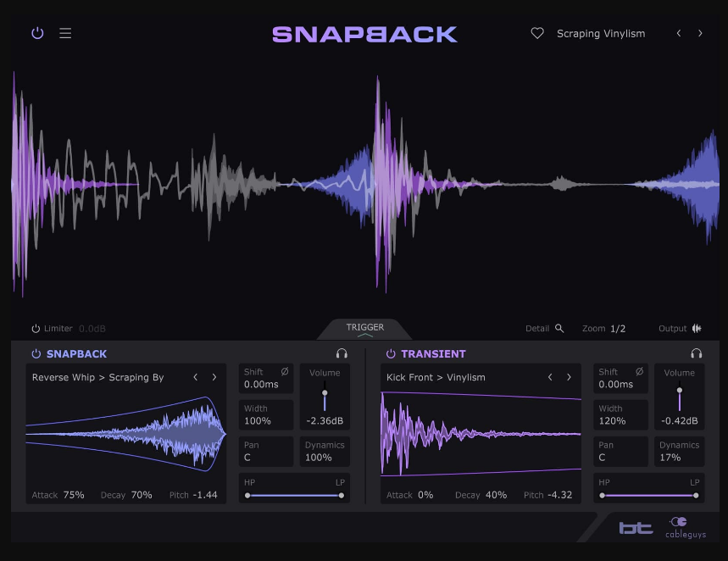Click the Zoom 1/2 value
Viewport: 728px width, 561px height.
[618, 329]
